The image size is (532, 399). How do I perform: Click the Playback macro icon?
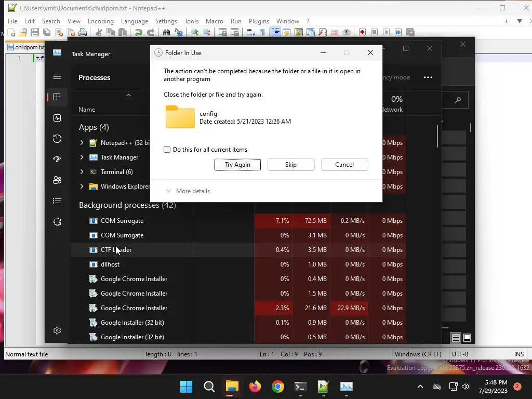386,32
